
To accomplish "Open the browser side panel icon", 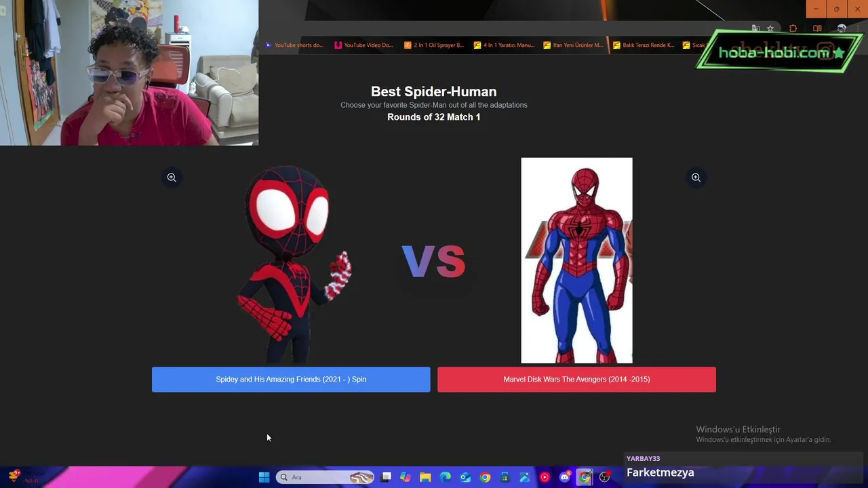I will 817,28.
